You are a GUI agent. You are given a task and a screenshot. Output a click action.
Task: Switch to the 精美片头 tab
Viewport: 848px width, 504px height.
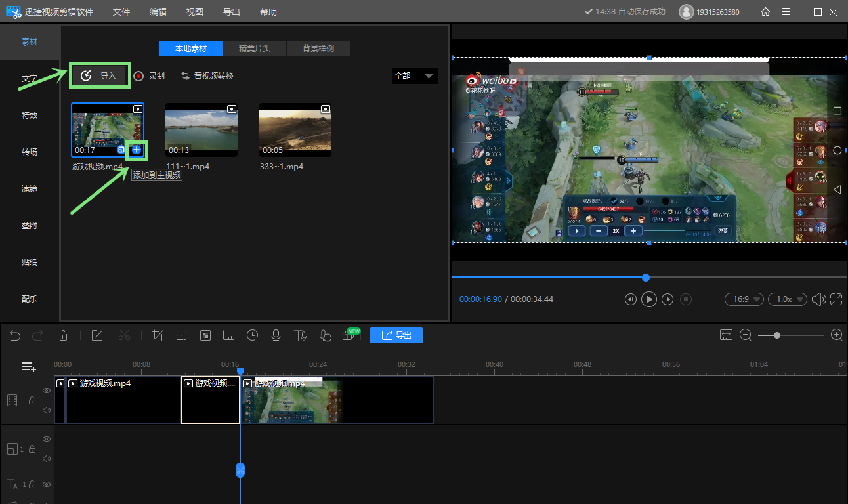pyautogui.click(x=255, y=49)
